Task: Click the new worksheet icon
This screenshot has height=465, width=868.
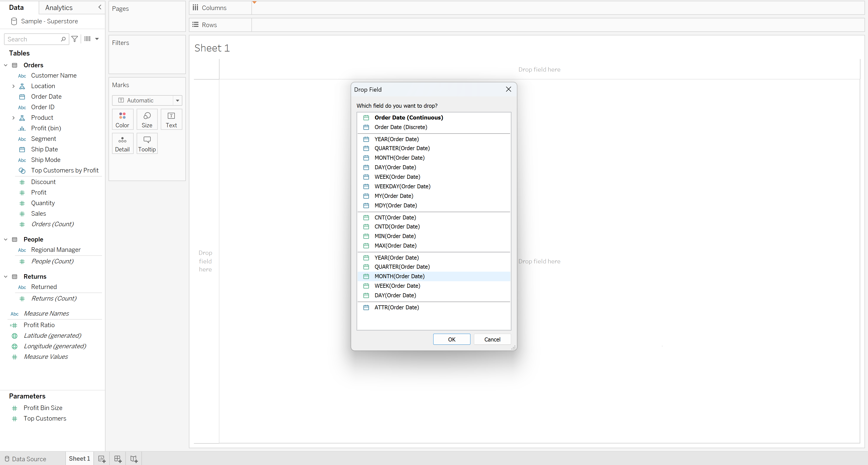Action: pyautogui.click(x=102, y=459)
